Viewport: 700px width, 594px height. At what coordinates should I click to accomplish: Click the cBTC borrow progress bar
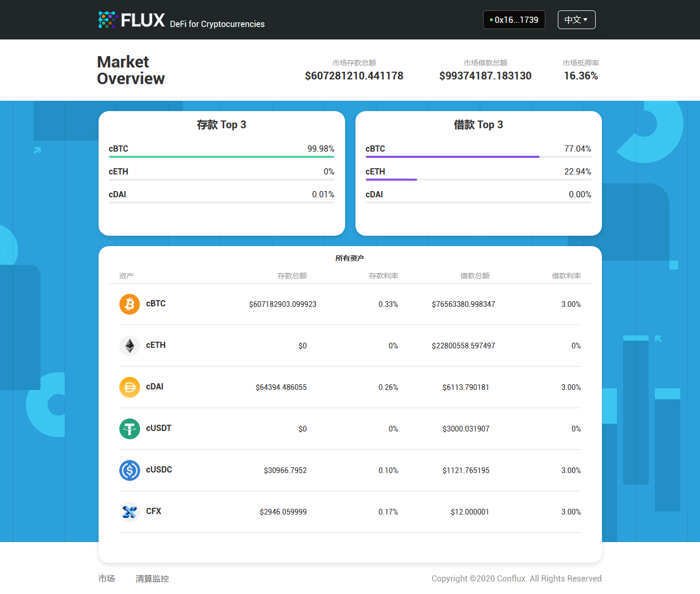pos(478,157)
